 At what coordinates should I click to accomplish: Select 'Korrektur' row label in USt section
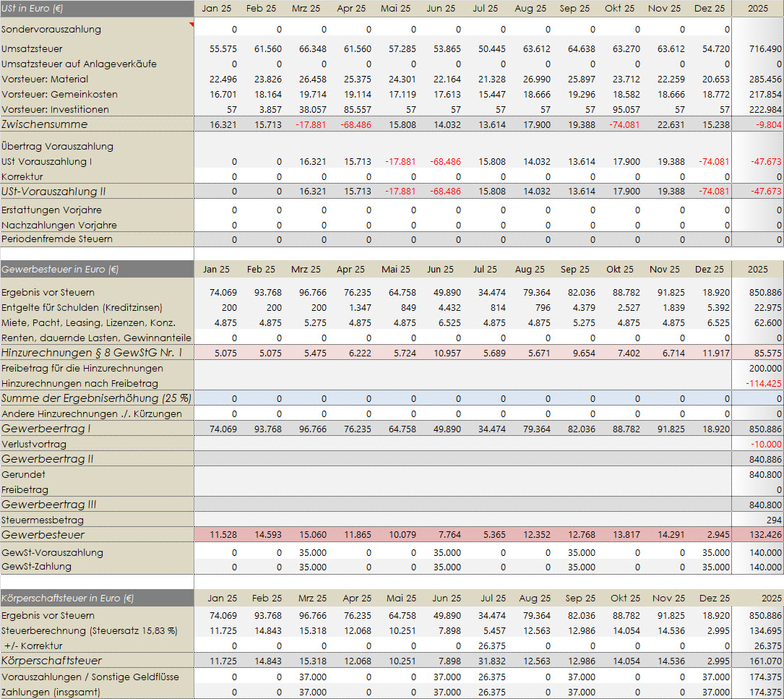pyautogui.click(x=22, y=176)
